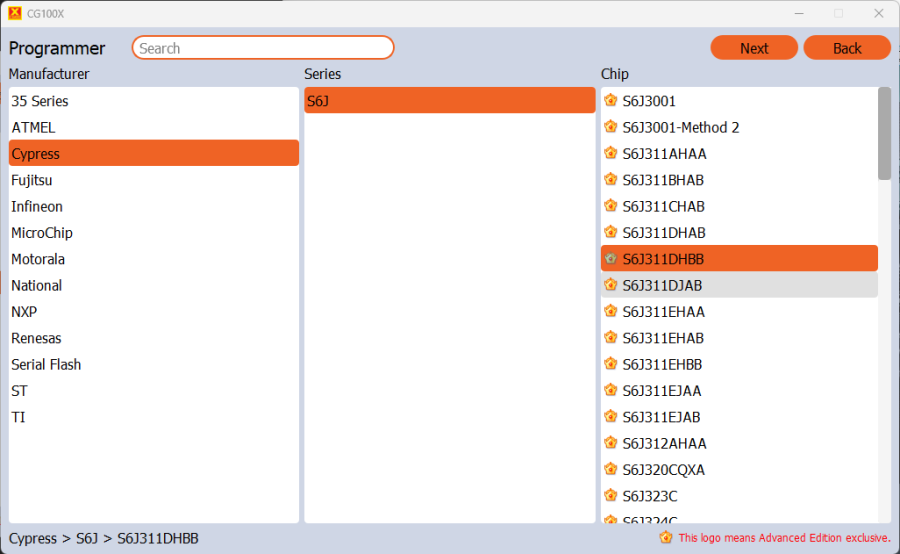Click the icon next to S6J320CQXA
Viewport: 900px width, 554px height.
pyautogui.click(x=611, y=470)
